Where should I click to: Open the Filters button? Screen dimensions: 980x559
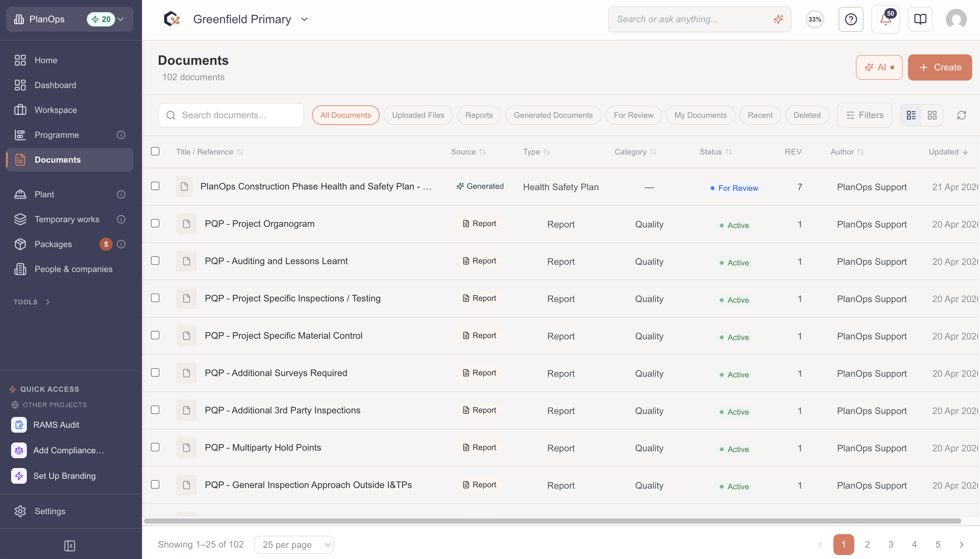[x=864, y=115]
